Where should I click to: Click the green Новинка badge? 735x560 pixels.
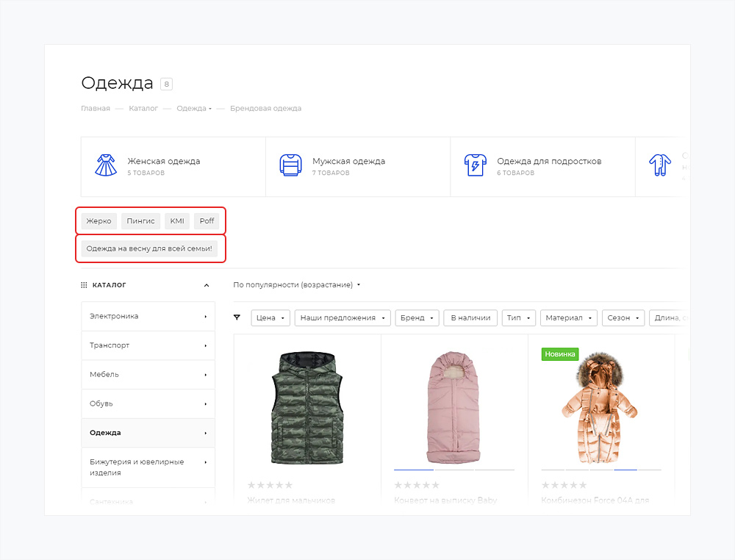[x=560, y=354]
